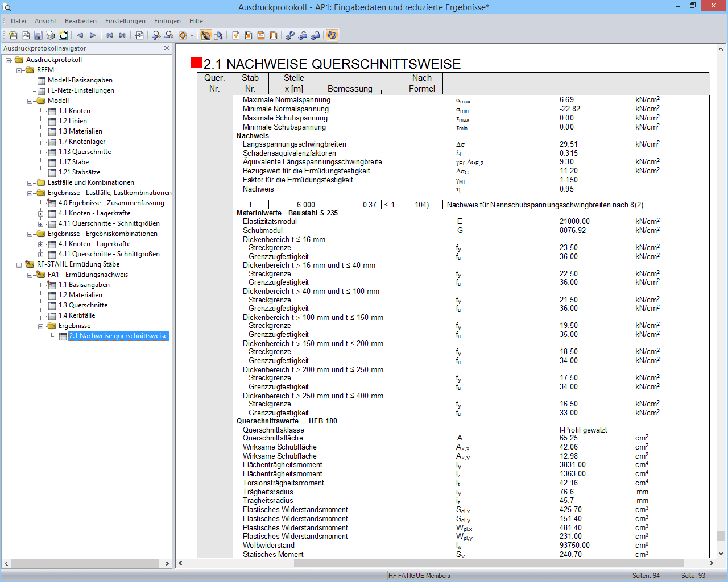Open the Bearbeiten menu
Screen dimensions: 728x582
[81, 21]
